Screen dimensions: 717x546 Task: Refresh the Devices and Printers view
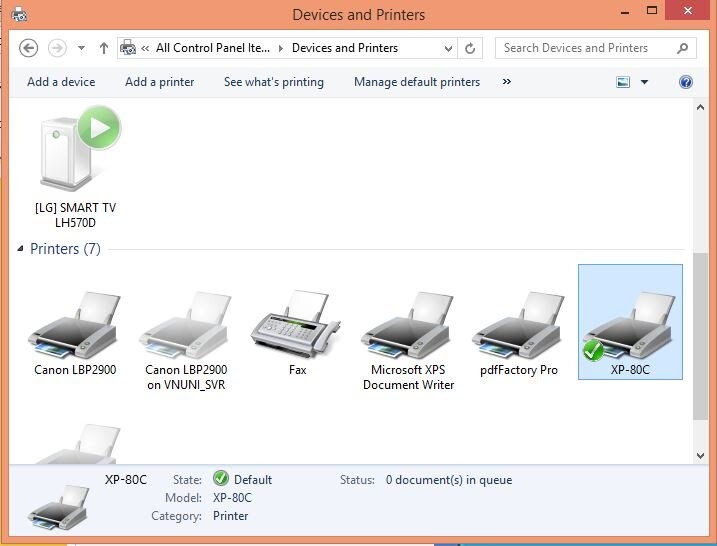tap(470, 48)
